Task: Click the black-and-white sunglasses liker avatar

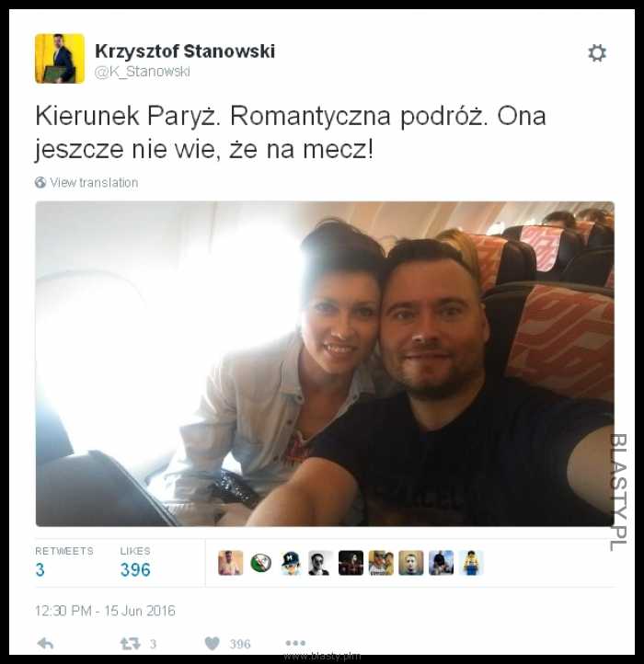Action: 321,563
